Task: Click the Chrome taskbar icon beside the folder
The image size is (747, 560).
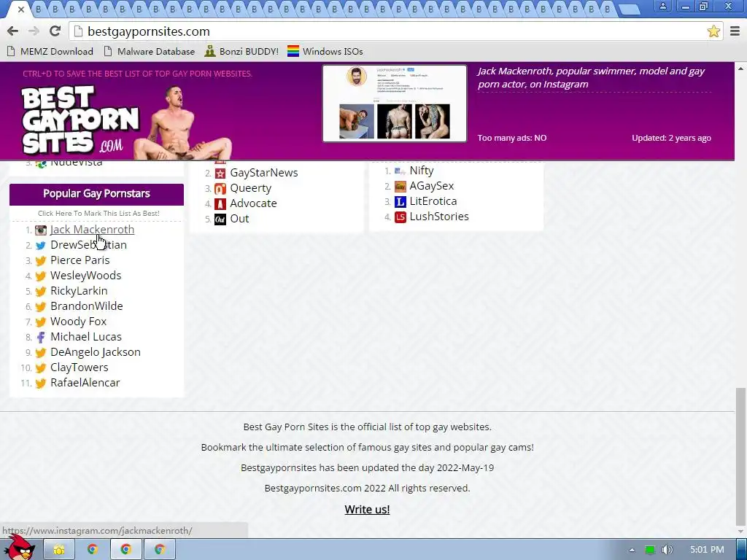Action: (x=93, y=550)
